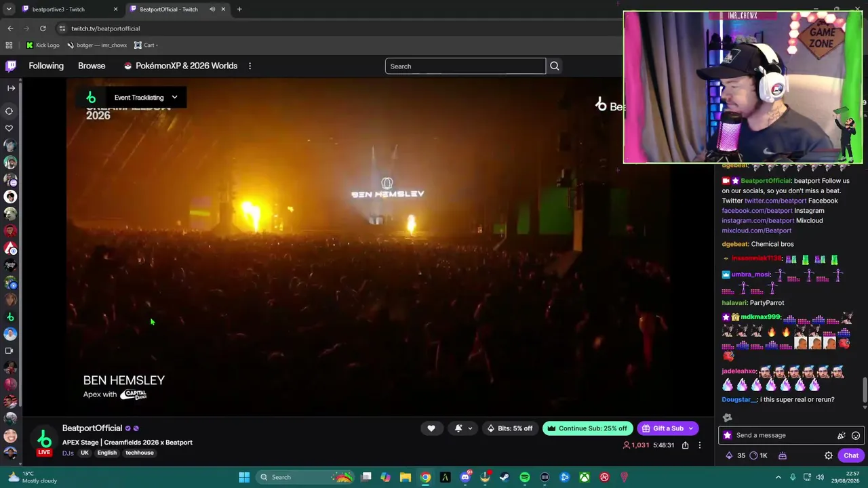Image resolution: width=868 pixels, height=488 pixels.
Task: Select the techhouse tag
Action: pyautogui.click(x=140, y=453)
